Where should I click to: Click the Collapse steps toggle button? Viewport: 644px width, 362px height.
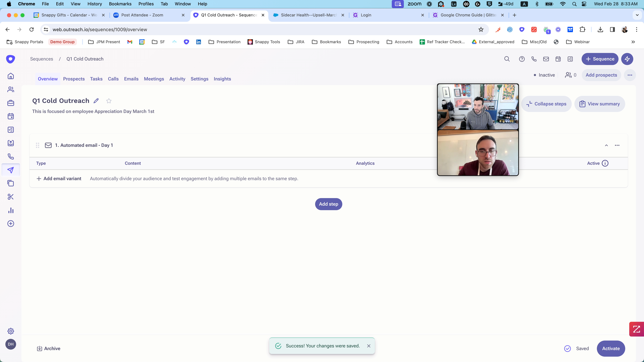pyautogui.click(x=546, y=104)
